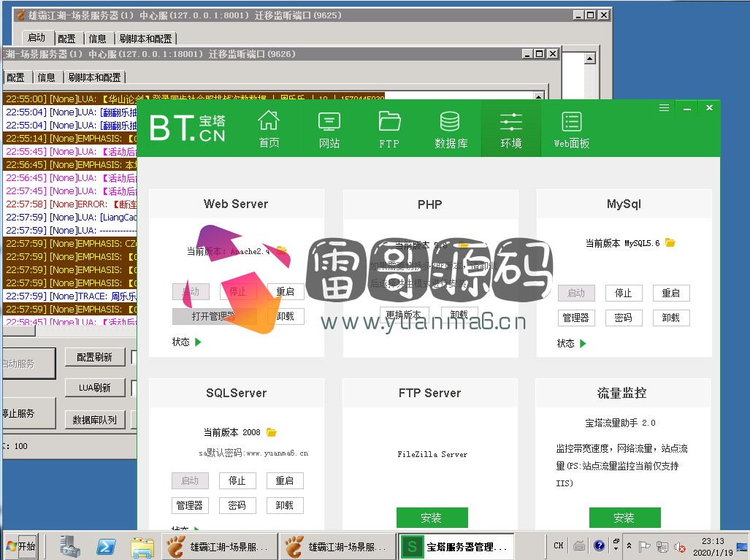Launch Server Manager from the taskbar
The image size is (750, 560).
pos(70,546)
